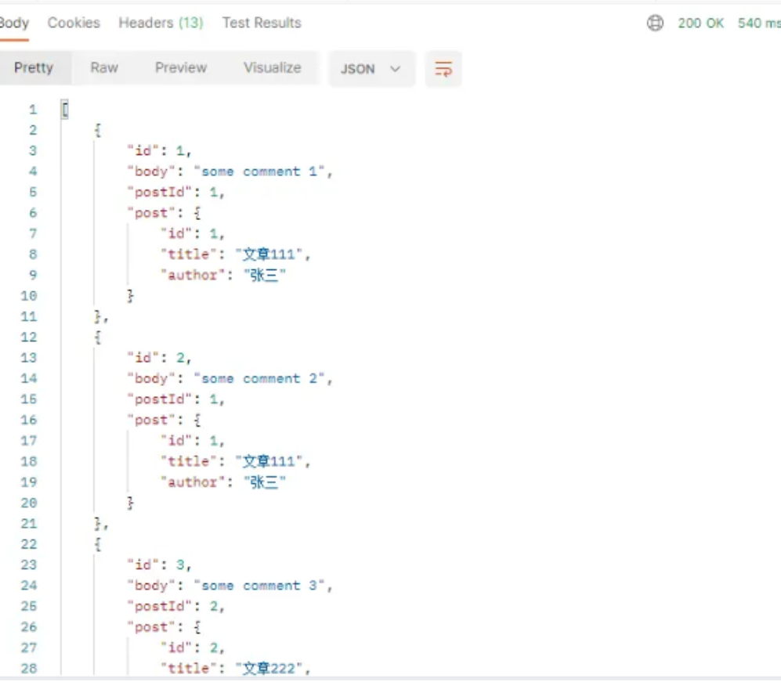Click the "some comment 2" value
Viewport: 781px width, 700px height.
click(259, 378)
